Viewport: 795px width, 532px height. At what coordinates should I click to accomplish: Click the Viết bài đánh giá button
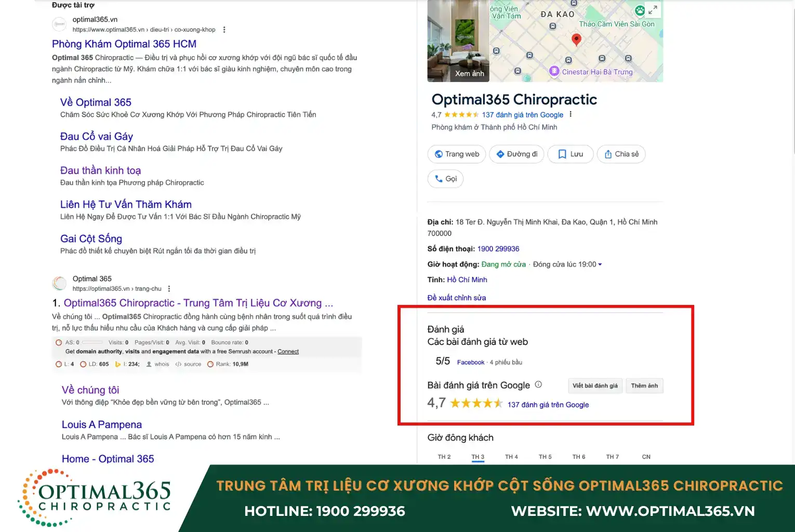595,385
